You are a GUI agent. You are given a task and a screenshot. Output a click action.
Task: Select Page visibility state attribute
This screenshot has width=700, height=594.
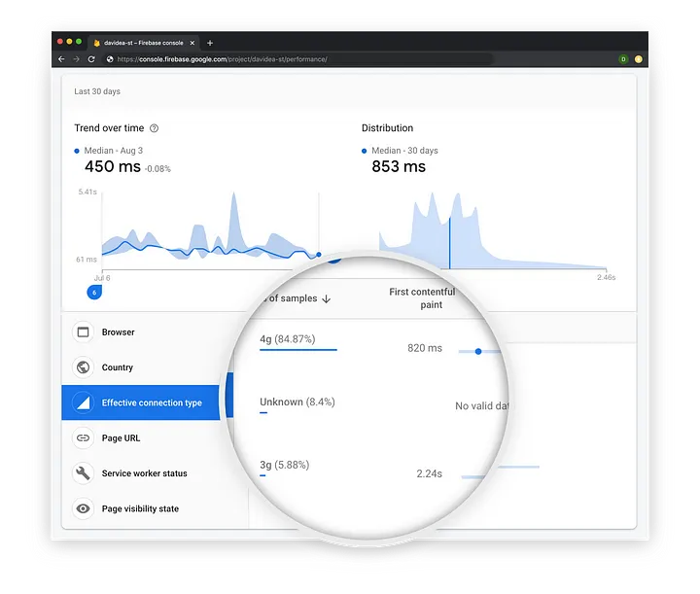(140, 508)
